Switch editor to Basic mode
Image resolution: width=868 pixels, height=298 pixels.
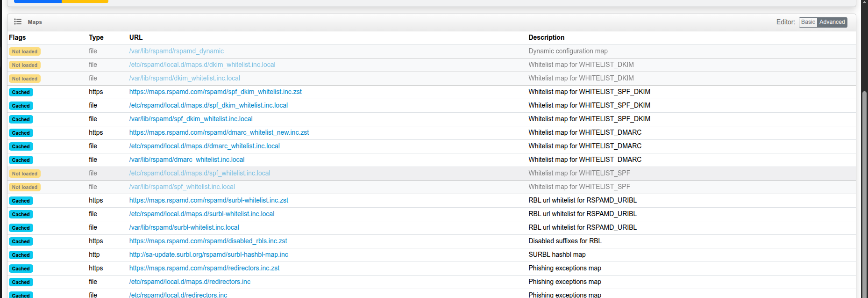click(x=808, y=22)
